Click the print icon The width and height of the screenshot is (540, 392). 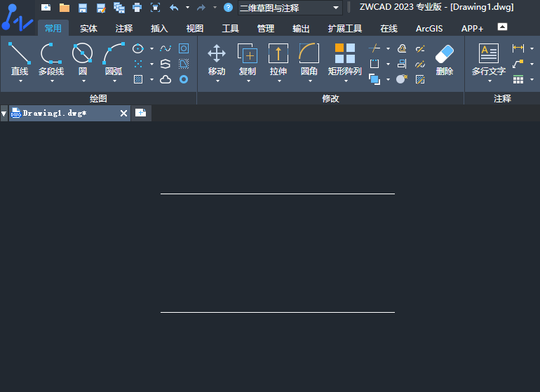point(137,8)
